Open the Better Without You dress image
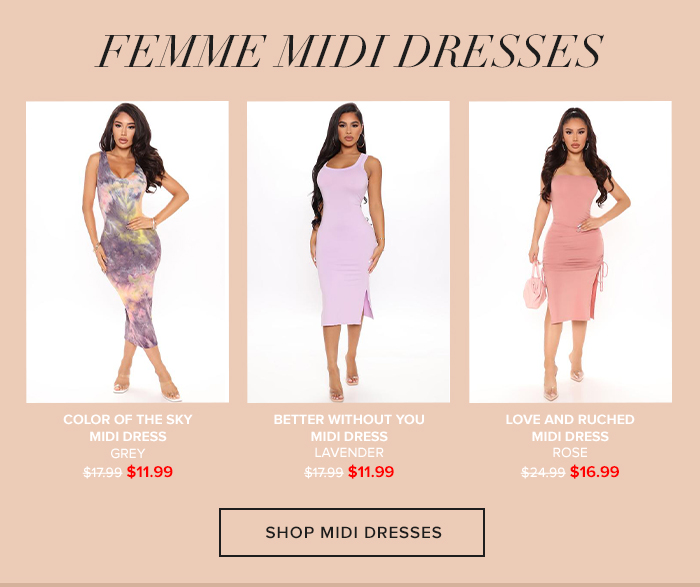700x587 pixels. 348,252
